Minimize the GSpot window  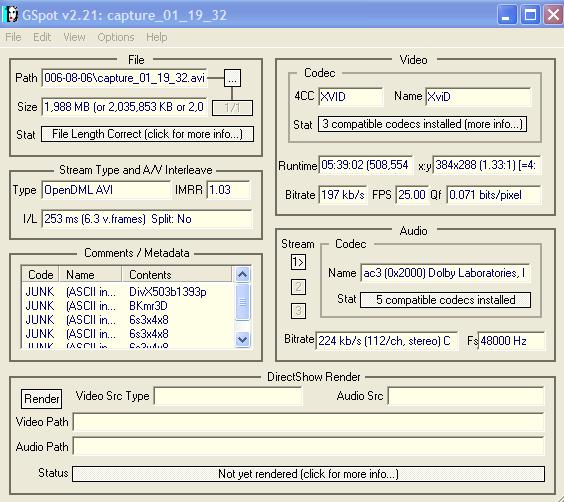[507, 15]
